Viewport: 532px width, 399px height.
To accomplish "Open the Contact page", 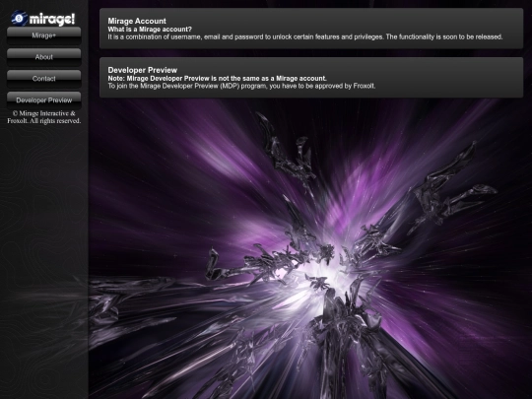I will (43, 79).
